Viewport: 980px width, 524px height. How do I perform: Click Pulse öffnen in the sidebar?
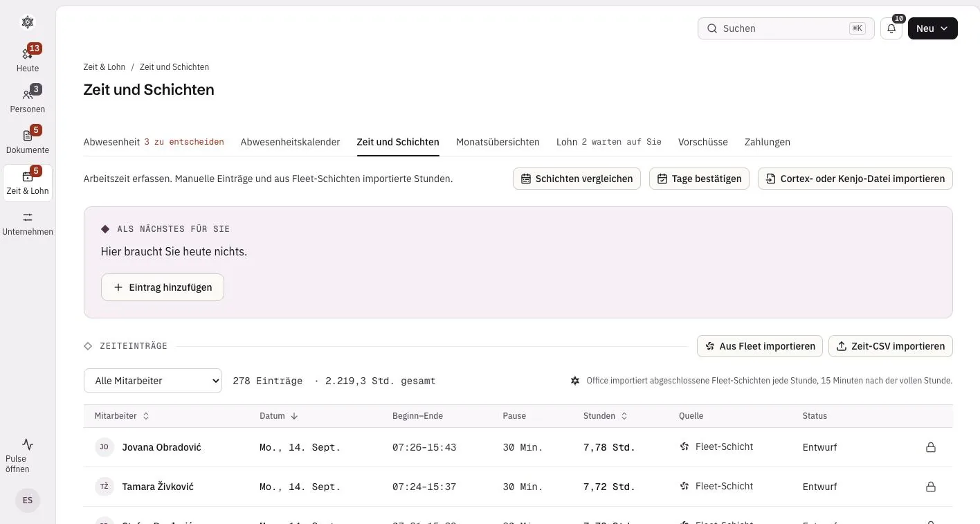pos(28,455)
